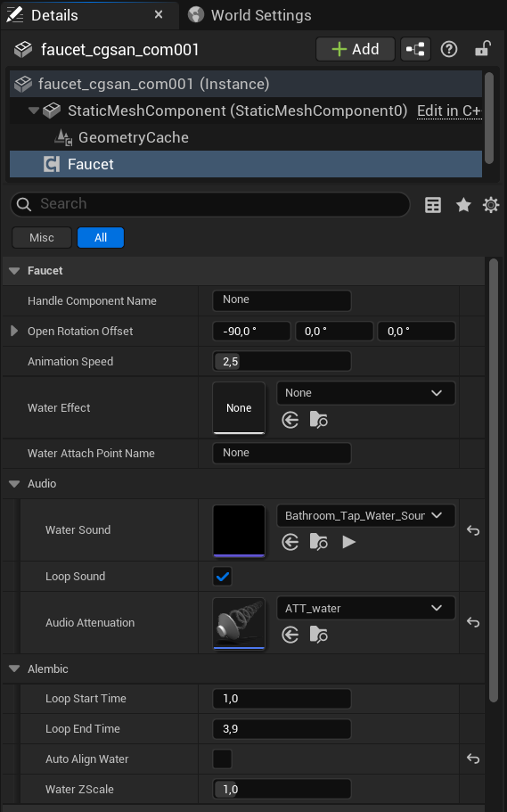Open the Audio Attenuation ATT_water dropdown
The width and height of the screenshot is (507, 812).
[366, 609]
